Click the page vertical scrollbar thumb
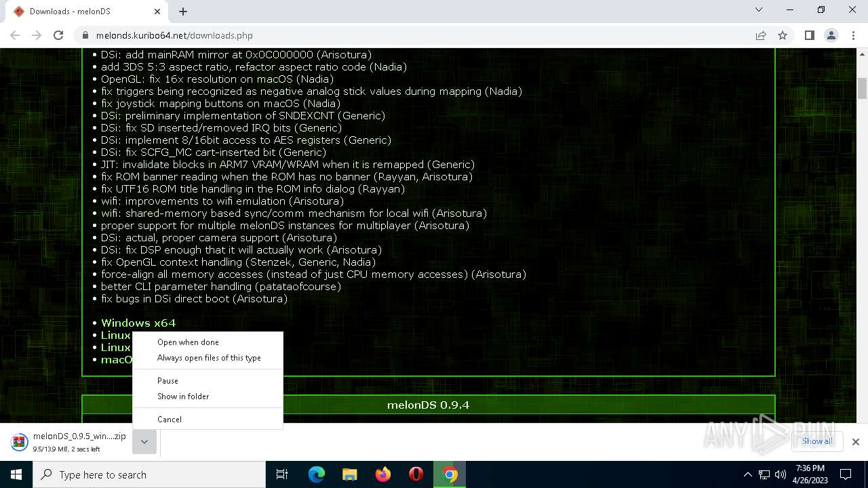Image resolution: width=868 pixels, height=488 pixels. tap(862, 88)
